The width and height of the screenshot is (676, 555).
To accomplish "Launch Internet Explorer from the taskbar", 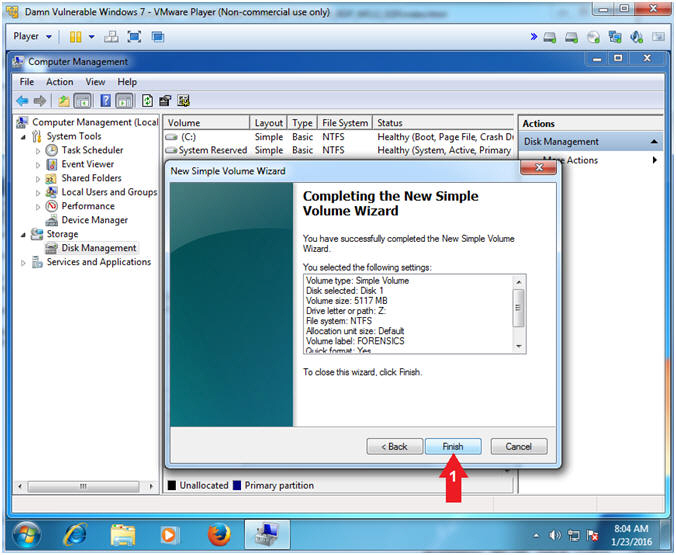I will (76, 535).
